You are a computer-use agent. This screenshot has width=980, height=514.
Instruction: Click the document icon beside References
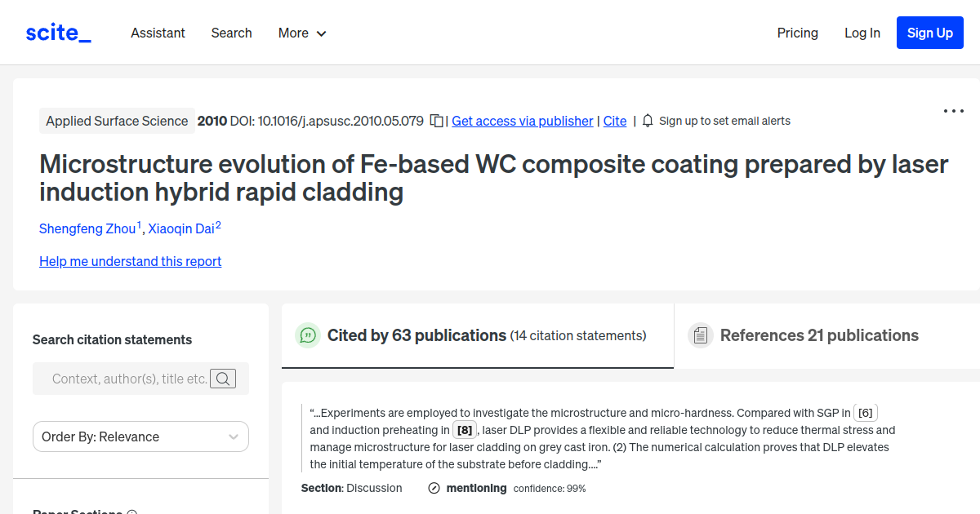pos(701,335)
